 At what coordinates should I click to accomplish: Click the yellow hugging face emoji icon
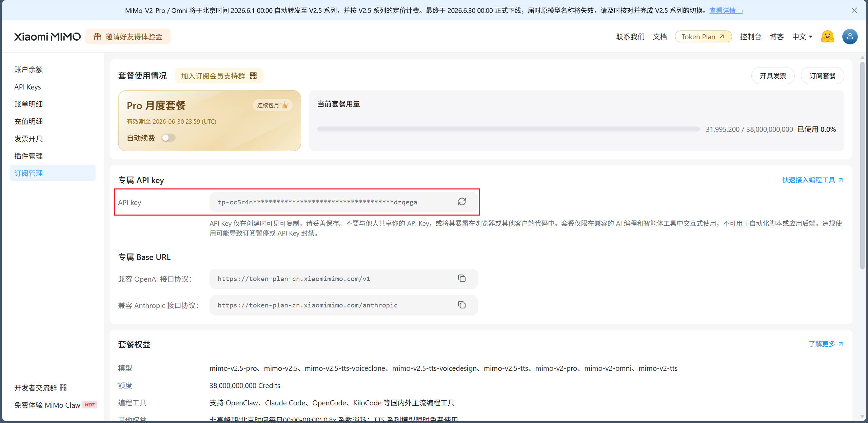[x=828, y=37]
